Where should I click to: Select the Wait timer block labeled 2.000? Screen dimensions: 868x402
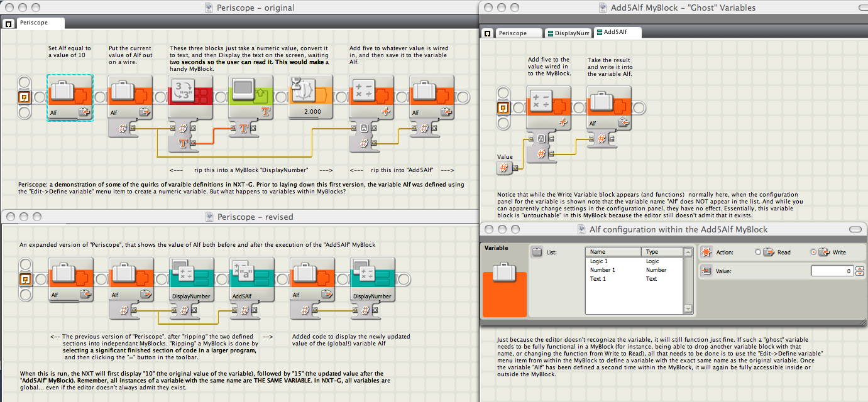click(x=312, y=97)
